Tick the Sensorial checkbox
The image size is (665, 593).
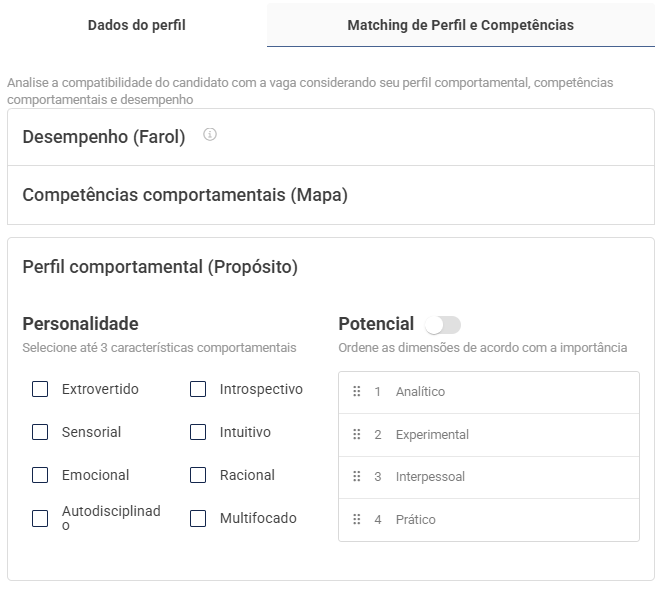pos(40,433)
